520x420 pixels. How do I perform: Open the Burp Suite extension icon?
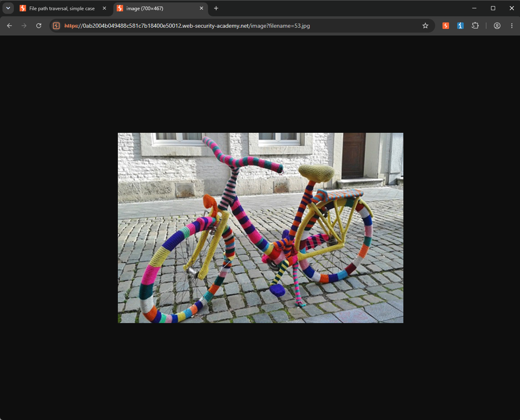click(446, 26)
